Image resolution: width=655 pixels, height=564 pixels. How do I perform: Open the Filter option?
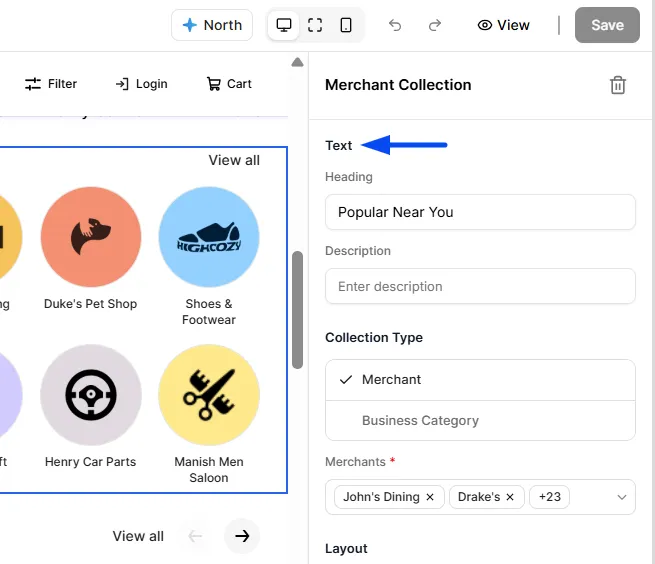[51, 84]
